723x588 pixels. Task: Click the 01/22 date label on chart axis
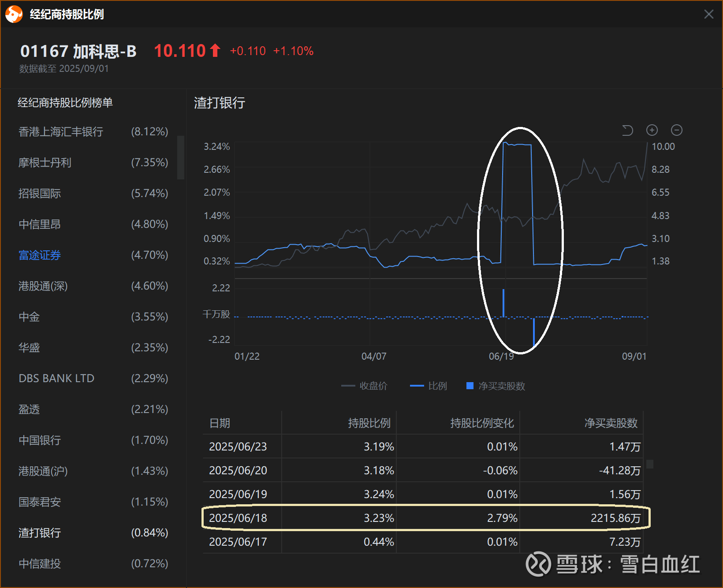point(247,356)
